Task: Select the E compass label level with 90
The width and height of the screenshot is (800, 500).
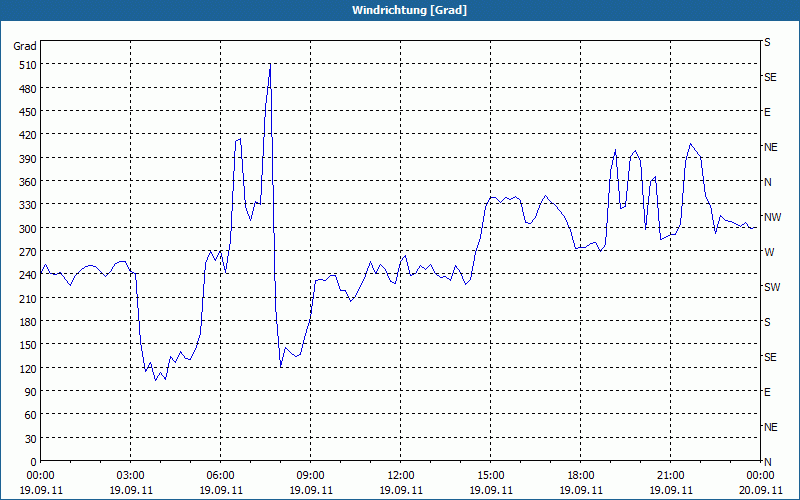Action: point(767,392)
